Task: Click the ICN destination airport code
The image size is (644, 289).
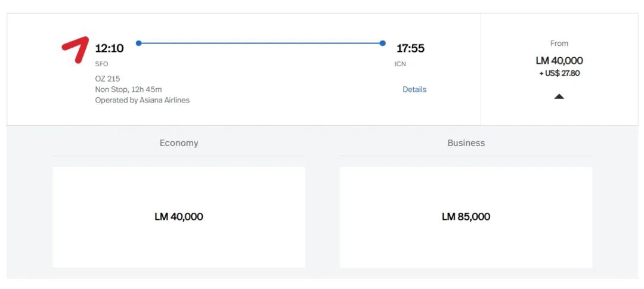Action: click(x=400, y=64)
